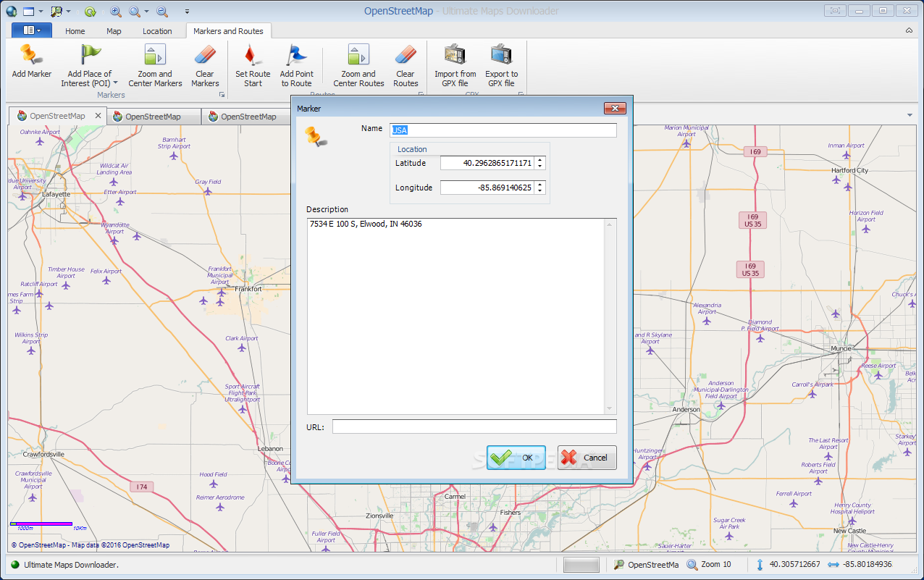
Task: Click the new window icon in quick access toolbar
Action: (29, 11)
